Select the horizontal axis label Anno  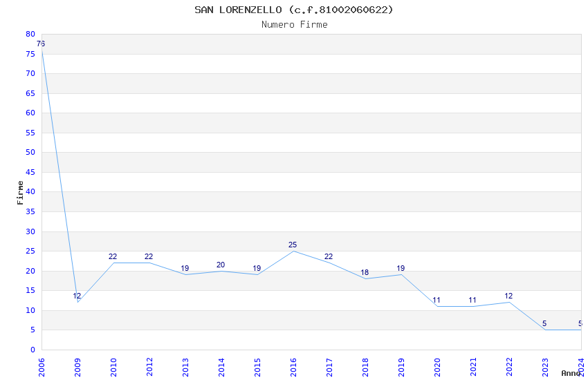(571, 373)
